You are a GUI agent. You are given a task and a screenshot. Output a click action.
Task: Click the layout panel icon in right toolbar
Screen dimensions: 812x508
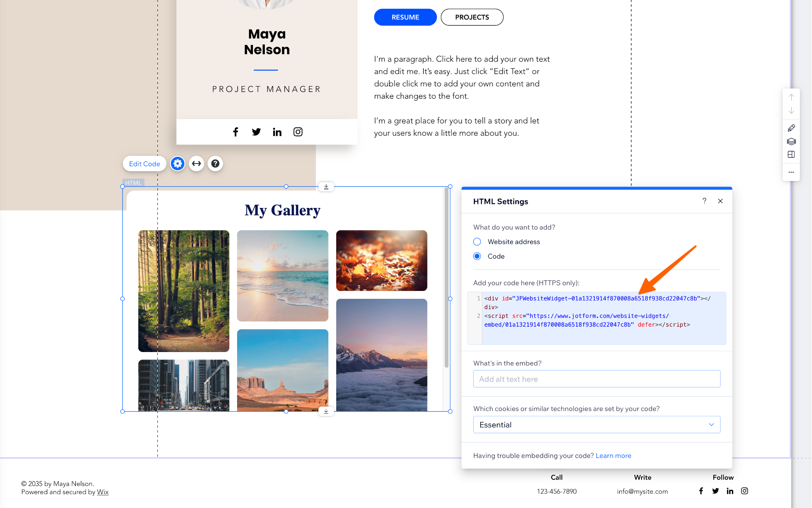point(791,154)
